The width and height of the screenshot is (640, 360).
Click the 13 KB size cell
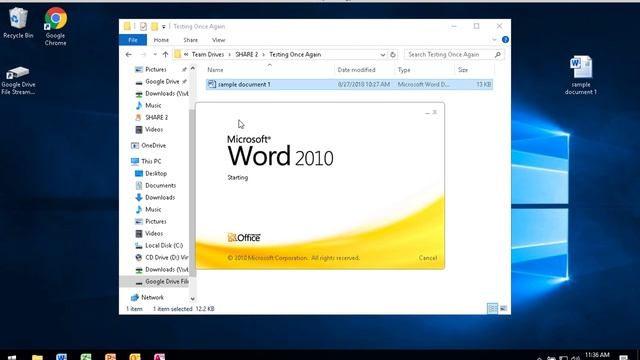(483, 84)
